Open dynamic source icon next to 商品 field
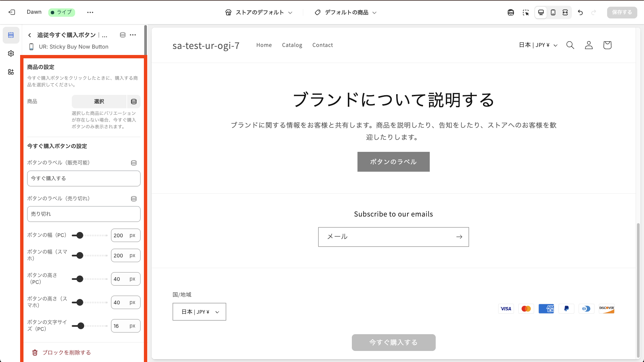Viewport: 644px width, 362px height. (134, 102)
